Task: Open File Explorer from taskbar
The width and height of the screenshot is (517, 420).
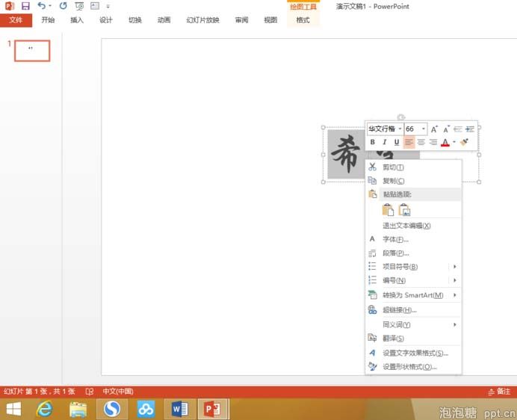Action: pyautogui.click(x=78, y=410)
